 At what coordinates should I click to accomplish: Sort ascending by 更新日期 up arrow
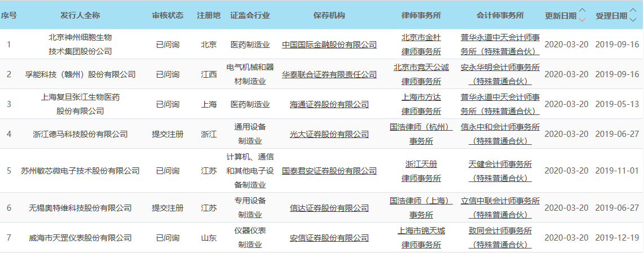582,10
